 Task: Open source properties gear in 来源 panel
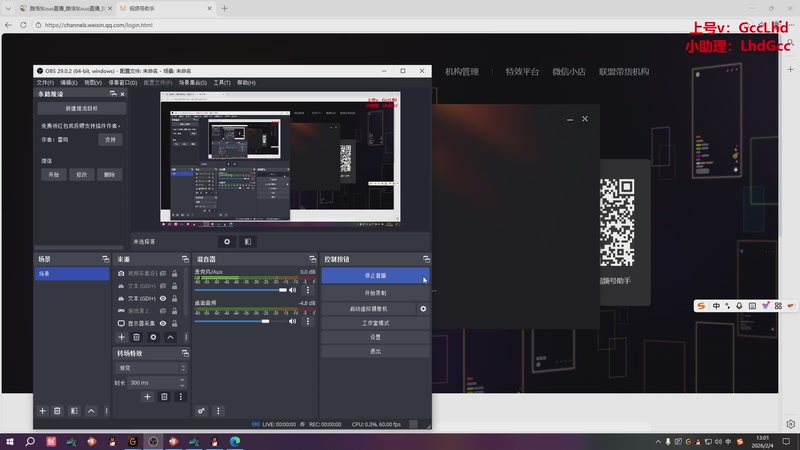pos(153,337)
